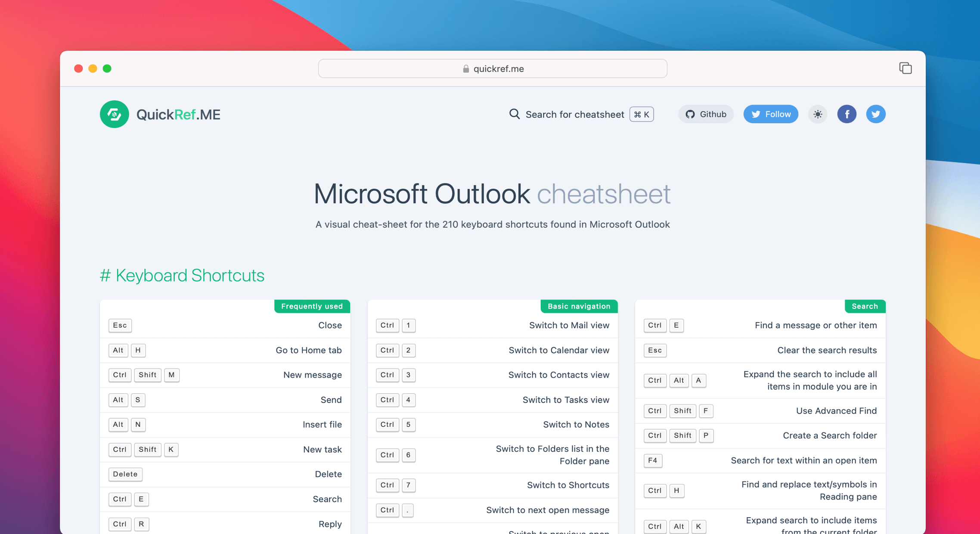Image resolution: width=980 pixels, height=534 pixels.
Task: Click the Github icon
Action: [x=707, y=113]
